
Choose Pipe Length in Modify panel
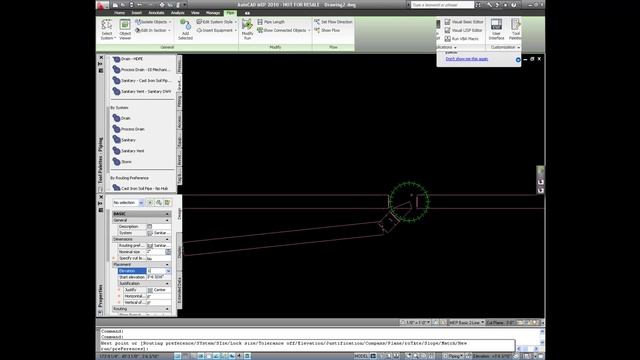coord(271,22)
